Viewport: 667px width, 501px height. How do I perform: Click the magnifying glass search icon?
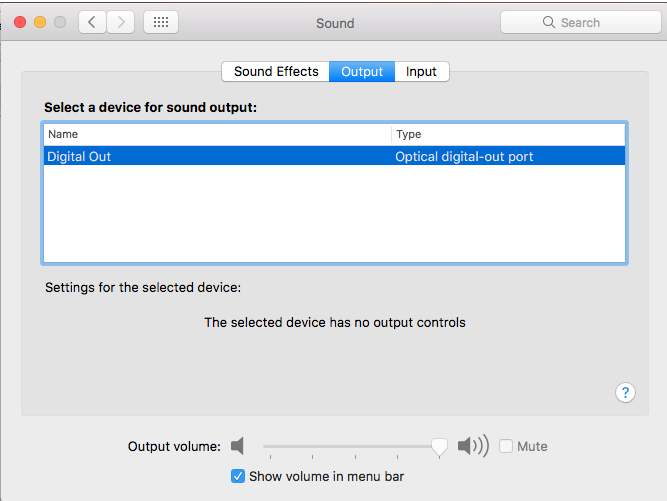point(549,22)
